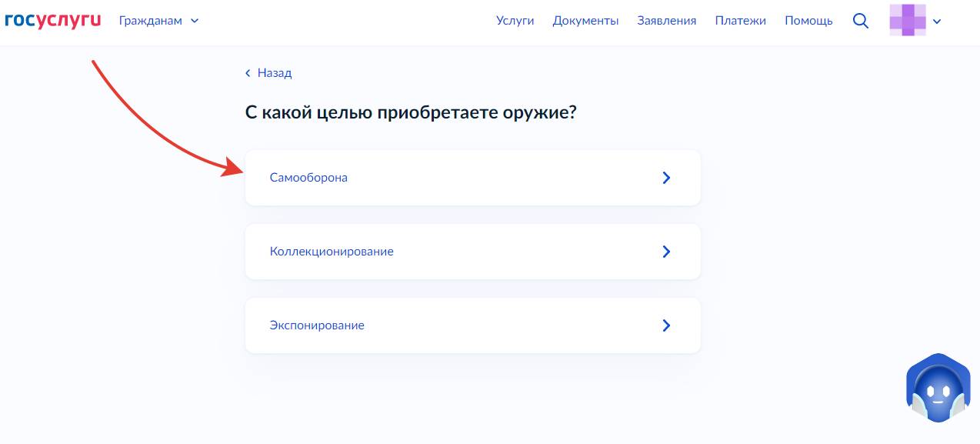Screen dimensions: 980x444
Task: Open the Помощь menu item
Action: point(808,21)
